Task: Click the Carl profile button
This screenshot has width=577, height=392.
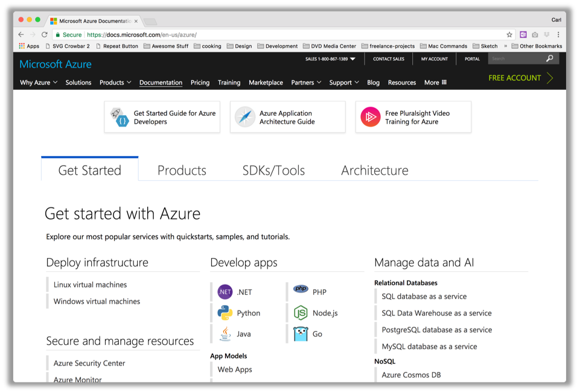Action: 556,20
